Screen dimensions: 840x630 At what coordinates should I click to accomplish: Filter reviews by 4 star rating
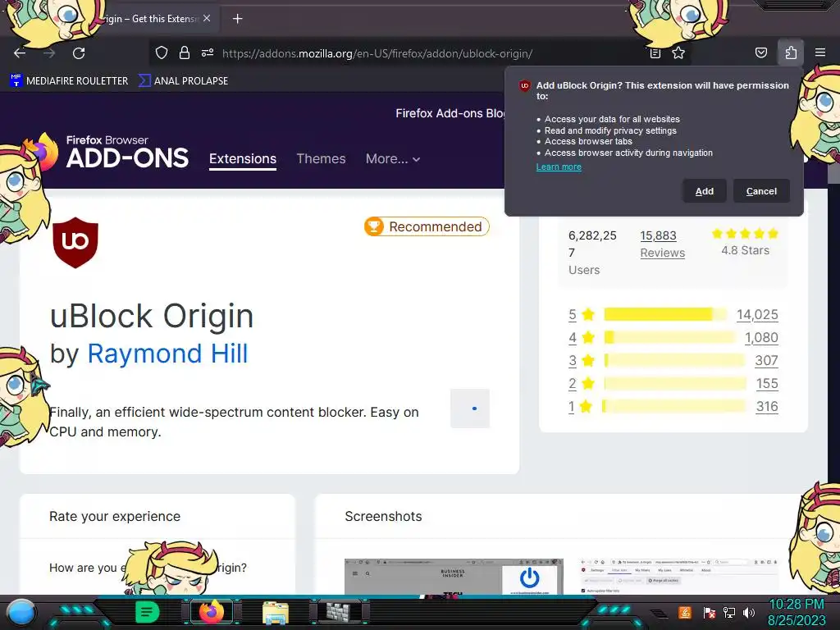coord(582,337)
